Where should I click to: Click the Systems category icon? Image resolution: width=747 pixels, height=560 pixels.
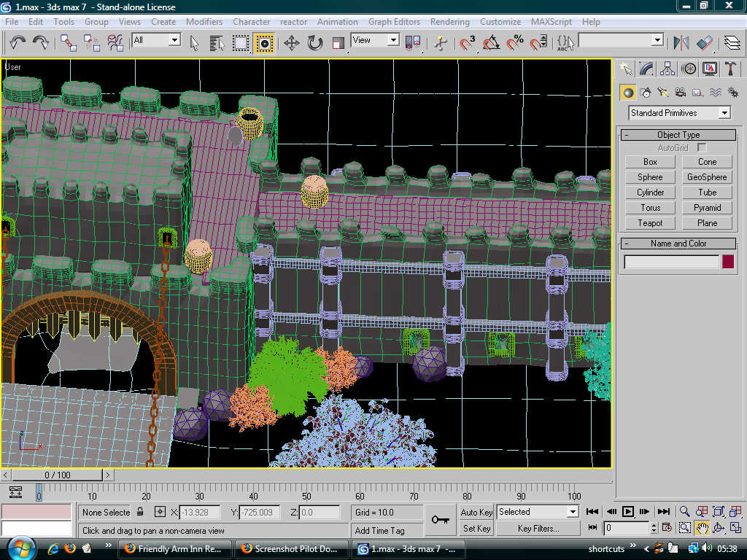pyautogui.click(x=732, y=93)
